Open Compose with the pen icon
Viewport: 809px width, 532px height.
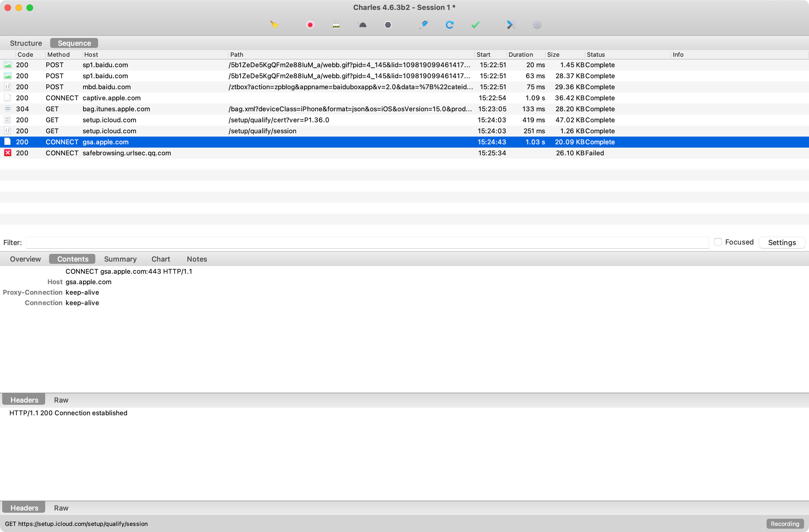click(x=424, y=25)
